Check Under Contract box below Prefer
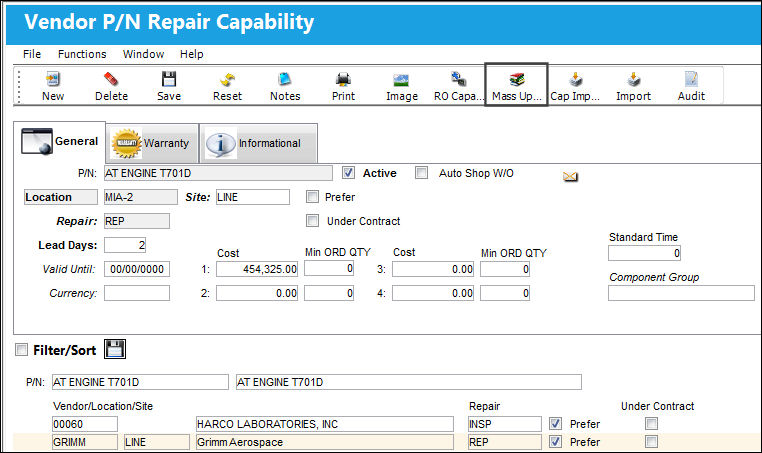Viewport: 762px width, 453px height. point(312,221)
